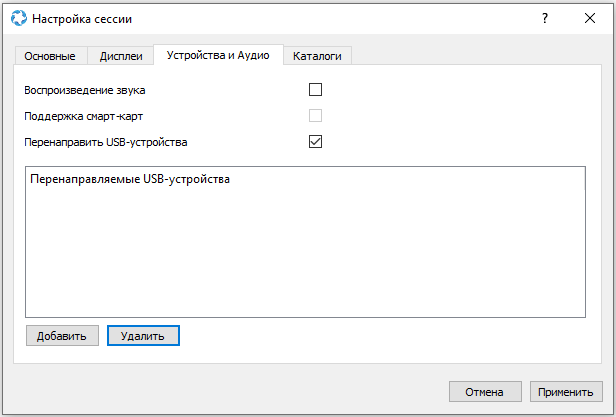Cancel changes with the Отмена button
Screen dimensions: 616x417
click(485, 391)
